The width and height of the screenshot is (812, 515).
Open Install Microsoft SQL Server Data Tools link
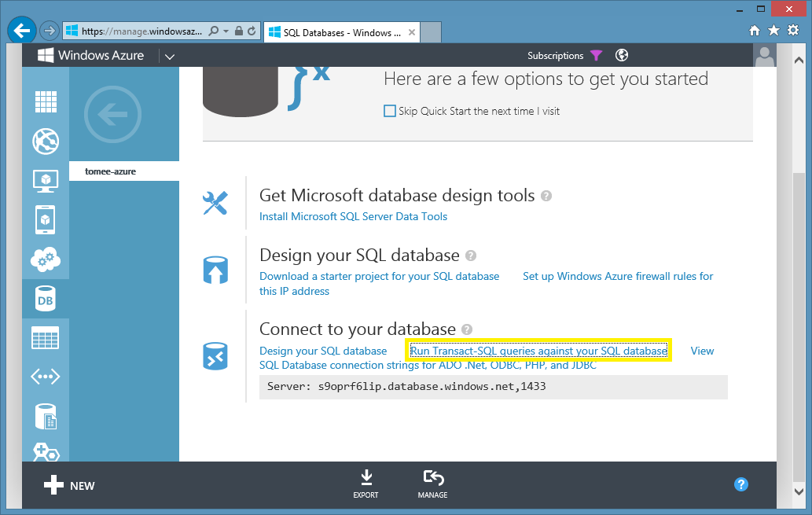coord(353,216)
